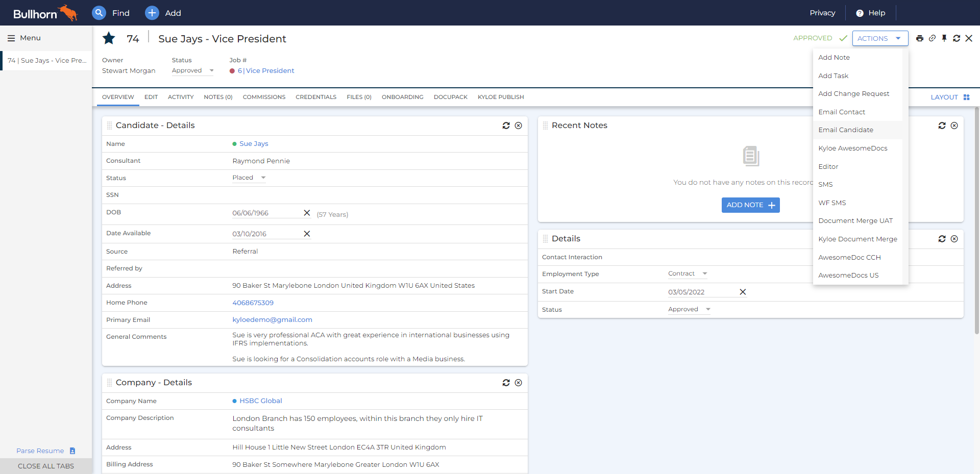Clear the Date Available field
The width and height of the screenshot is (980, 474).
click(307, 234)
